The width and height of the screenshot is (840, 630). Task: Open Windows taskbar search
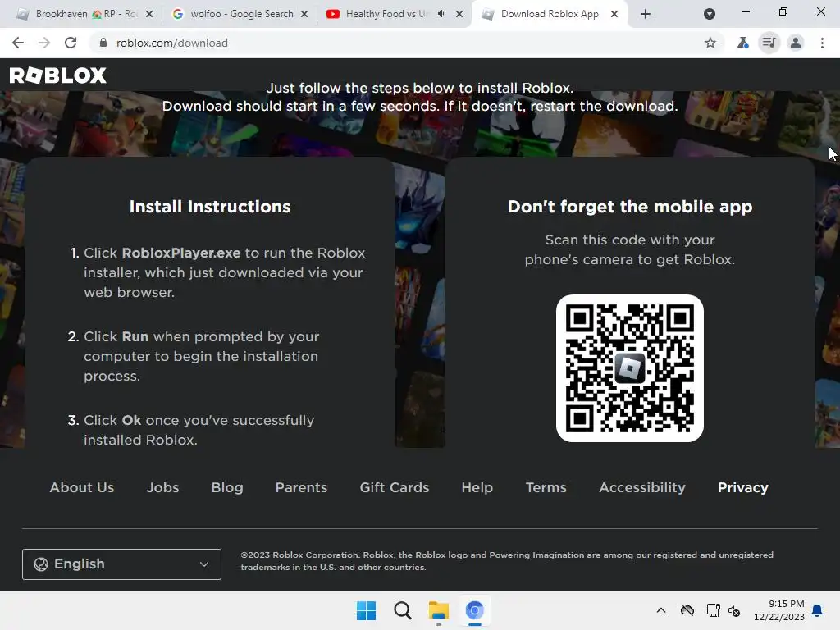pos(402,610)
